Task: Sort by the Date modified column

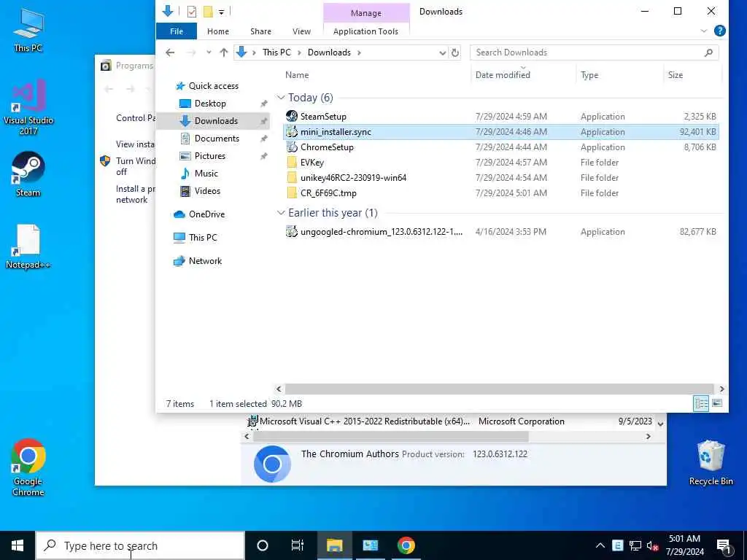Action: pyautogui.click(x=503, y=75)
